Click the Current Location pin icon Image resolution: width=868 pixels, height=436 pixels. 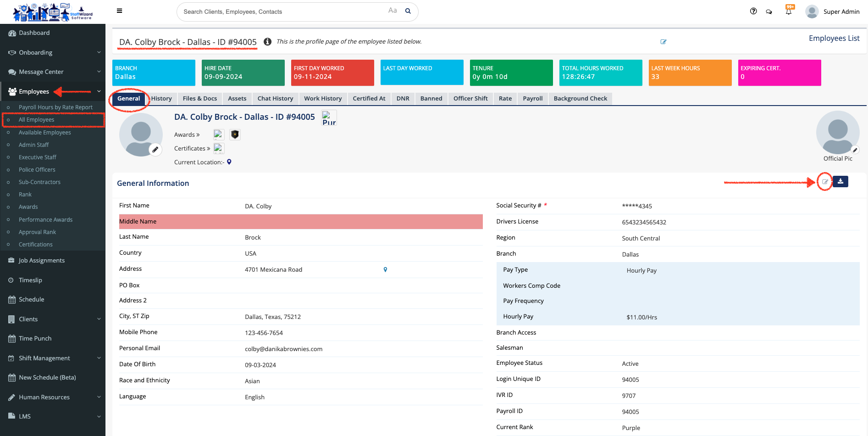point(229,162)
